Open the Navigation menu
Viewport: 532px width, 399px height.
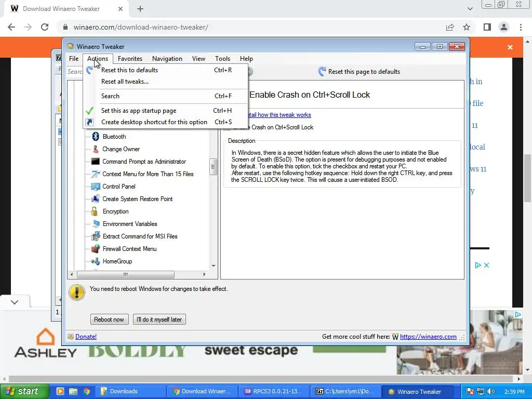[x=167, y=59]
